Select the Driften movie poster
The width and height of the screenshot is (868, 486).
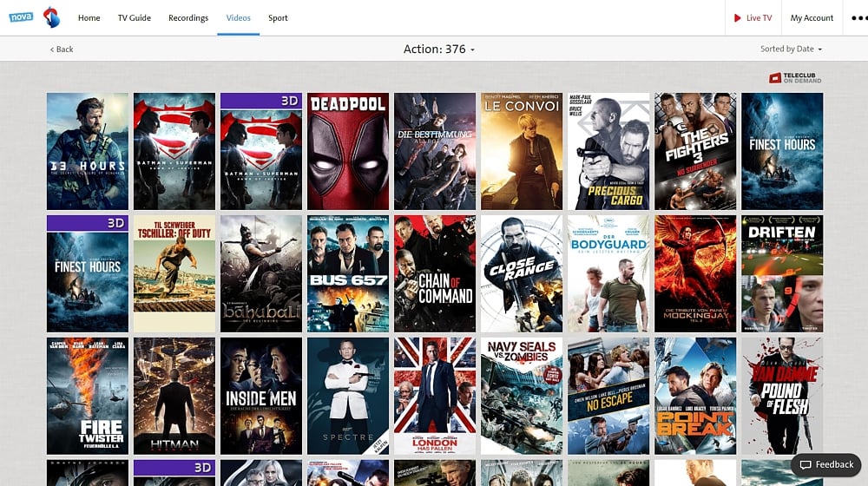point(782,273)
